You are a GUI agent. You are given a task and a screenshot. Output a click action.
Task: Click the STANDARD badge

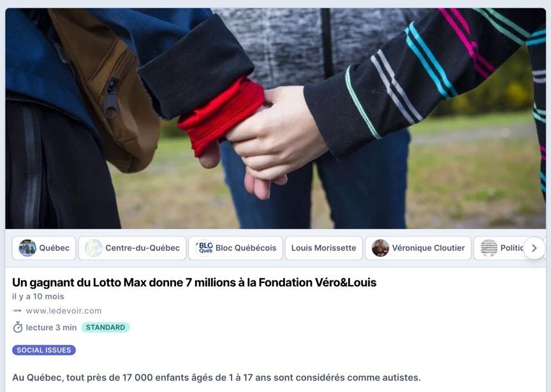105,328
